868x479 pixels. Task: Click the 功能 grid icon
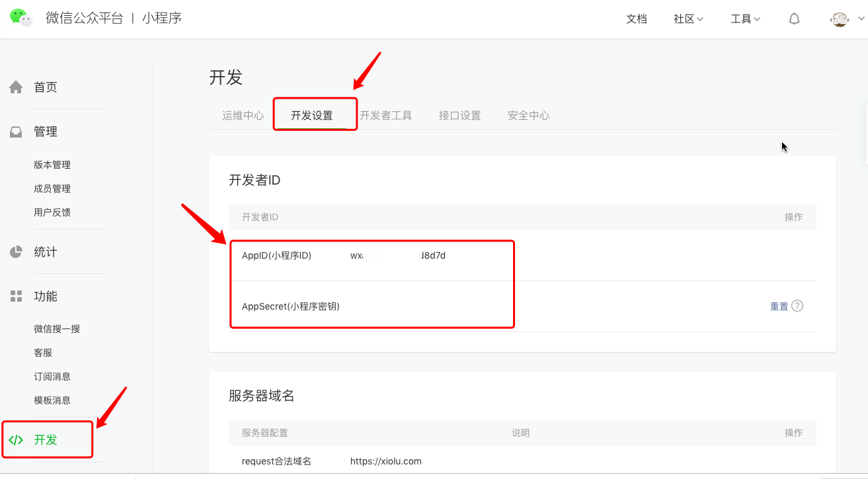point(16,296)
